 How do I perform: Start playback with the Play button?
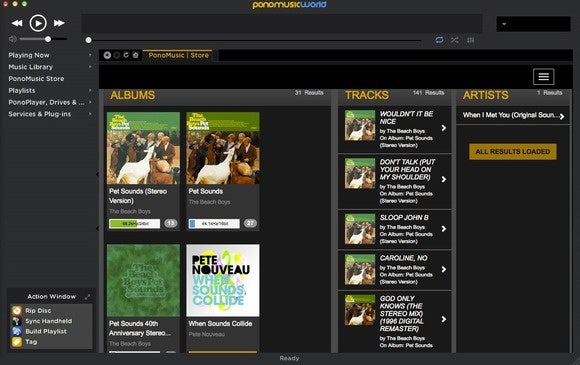point(38,23)
